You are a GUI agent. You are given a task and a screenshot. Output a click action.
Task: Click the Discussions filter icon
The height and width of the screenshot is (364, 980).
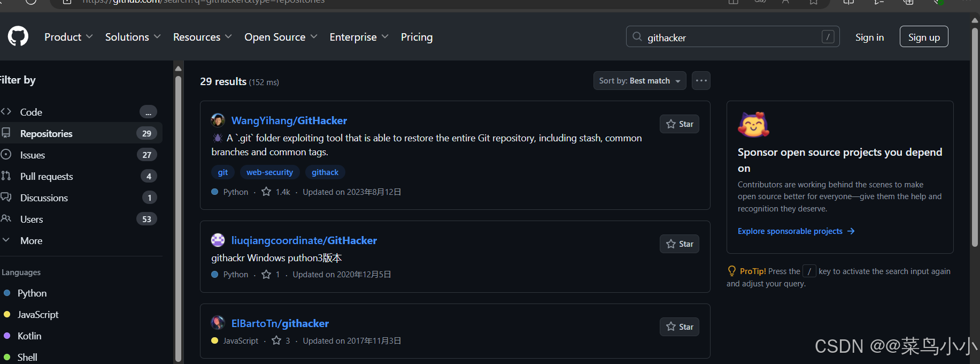coord(6,198)
